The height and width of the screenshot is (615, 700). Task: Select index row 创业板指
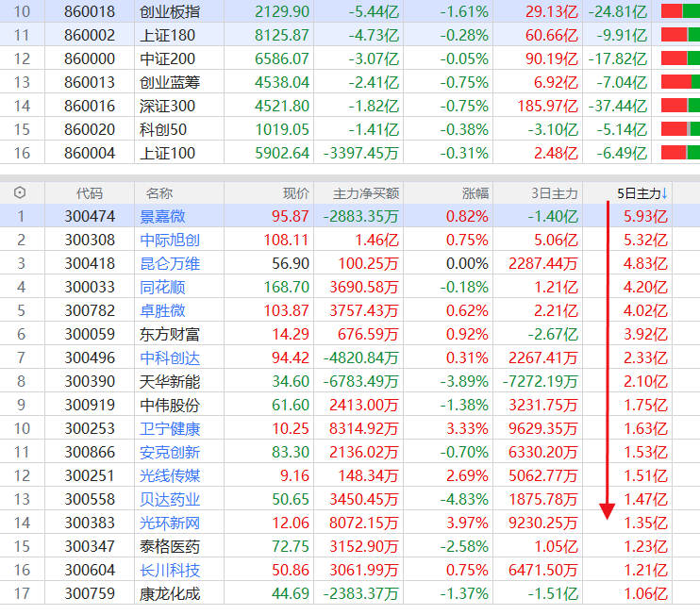[x=350, y=11]
